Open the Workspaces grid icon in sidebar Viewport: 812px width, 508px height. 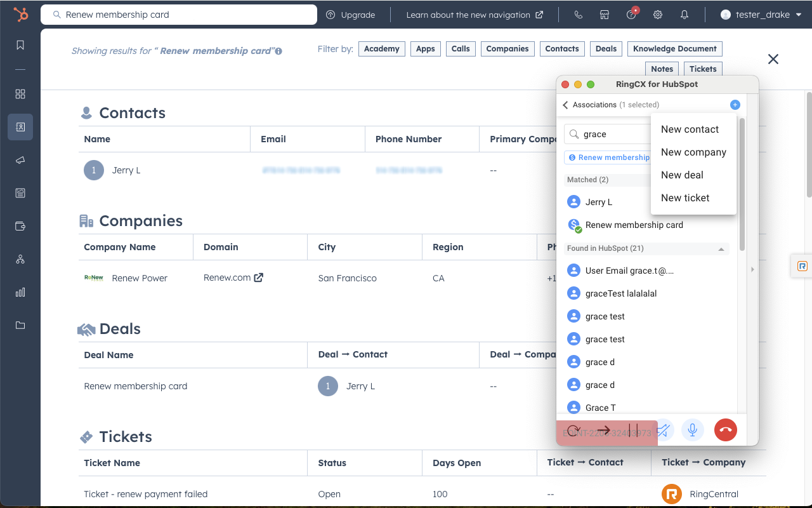(20, 94)
